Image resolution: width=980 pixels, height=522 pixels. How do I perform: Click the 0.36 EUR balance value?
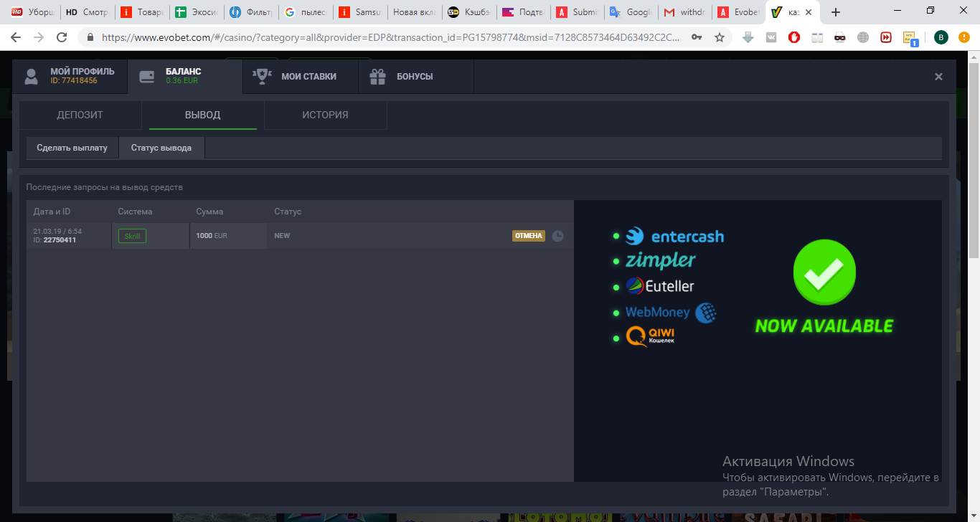[182, 81]
